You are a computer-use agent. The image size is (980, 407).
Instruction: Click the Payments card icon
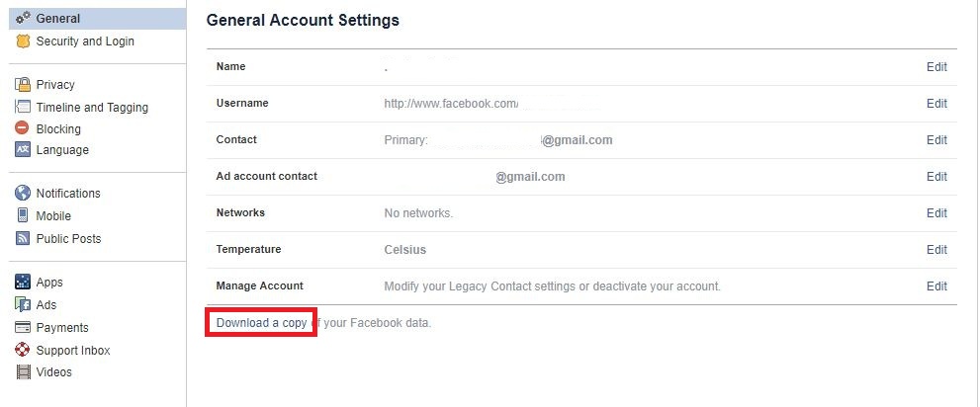tap(23, 328)
